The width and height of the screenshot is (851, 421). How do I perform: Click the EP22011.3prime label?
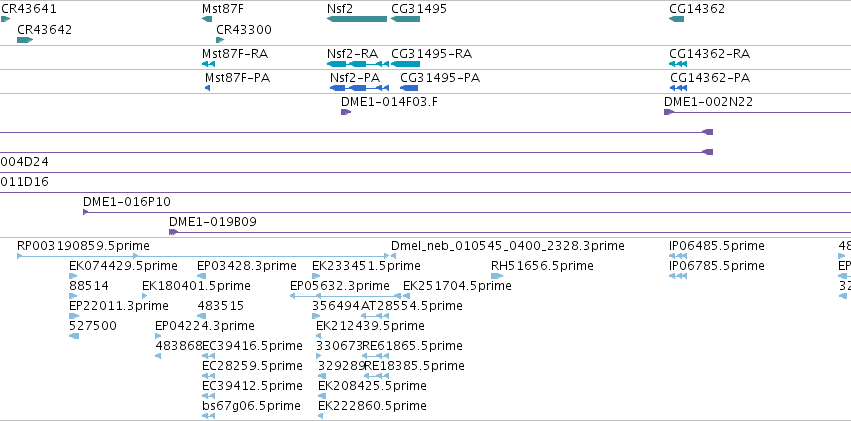point(119,306)
